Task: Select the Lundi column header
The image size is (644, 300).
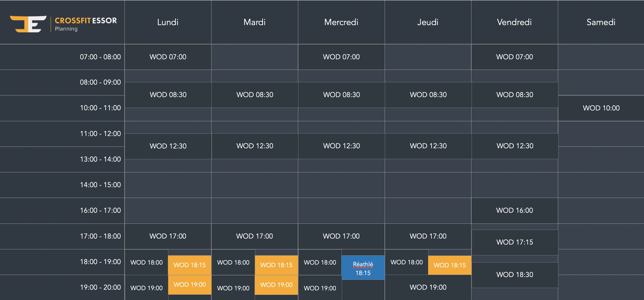Action: click(168, 22)
